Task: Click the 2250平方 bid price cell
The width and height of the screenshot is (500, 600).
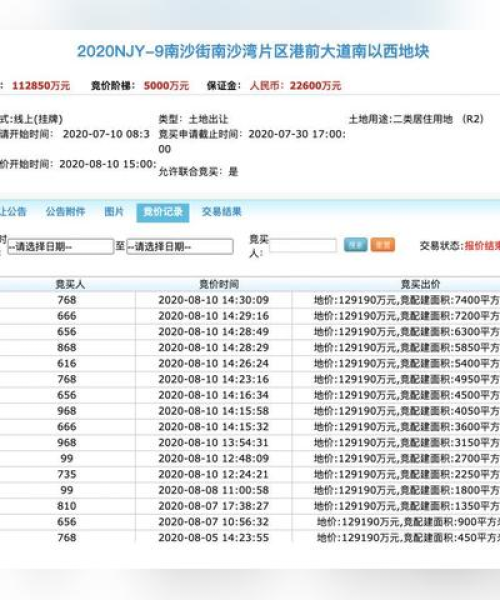Action: [x=407, y=474]
